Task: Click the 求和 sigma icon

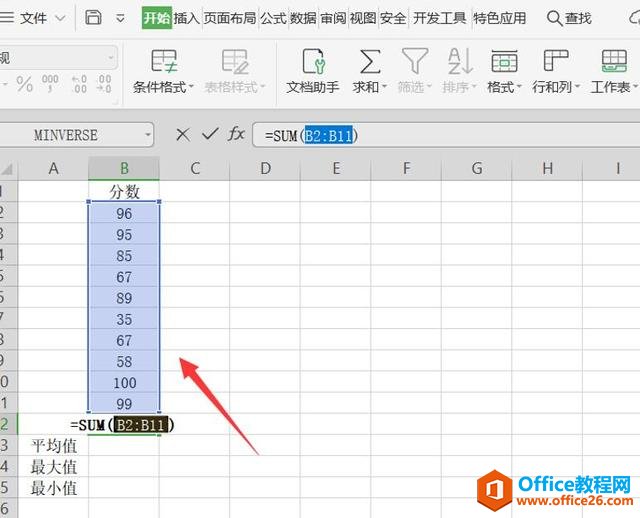Action: (x=370, y=61)
